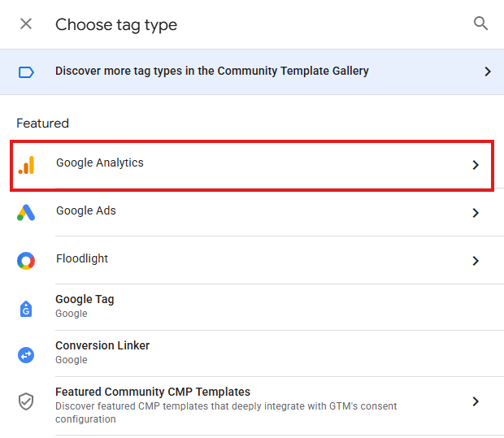Choose the Google Ads tag type
Screen dimensions: 504x438
click(86, 210)
